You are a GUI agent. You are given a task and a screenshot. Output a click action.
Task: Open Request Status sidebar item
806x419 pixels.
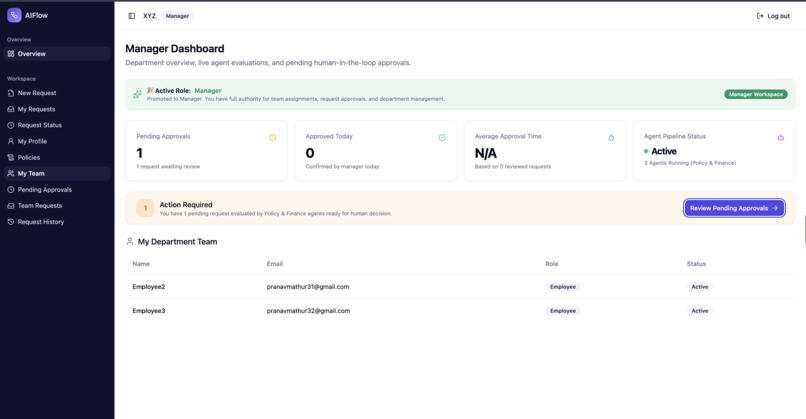(x=57, y=125)
